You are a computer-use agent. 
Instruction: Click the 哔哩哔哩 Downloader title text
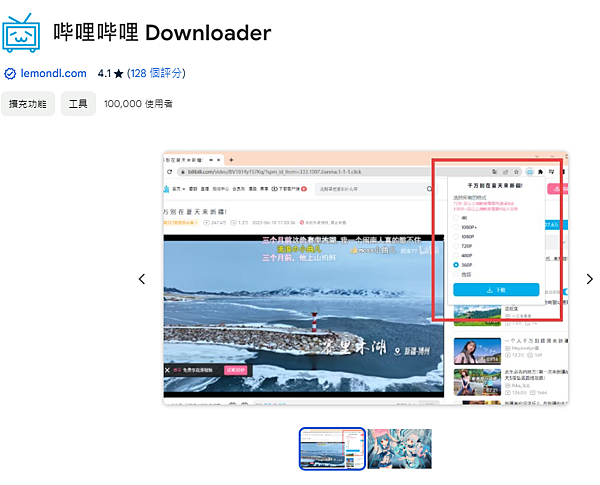[x=162, y=33]
